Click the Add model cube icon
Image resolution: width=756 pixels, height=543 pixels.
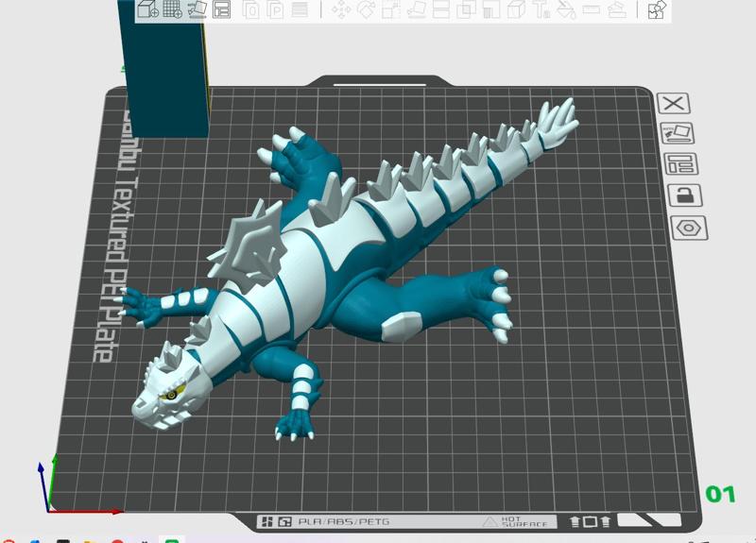coord(148,10)
